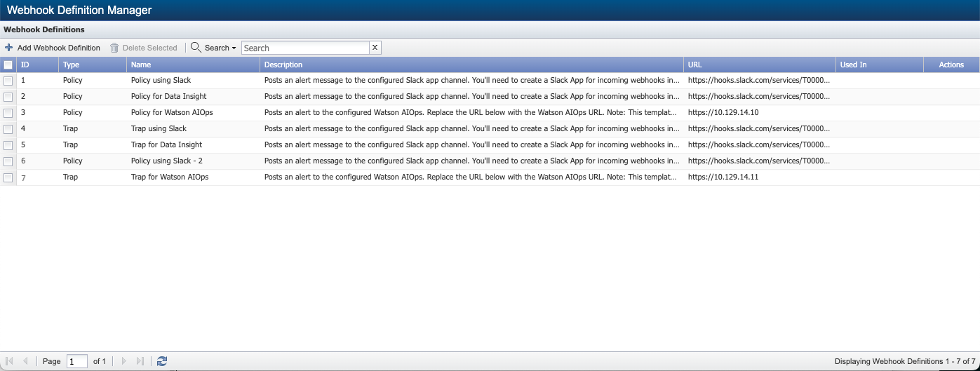Click the Used In column header

click(x=880, y=65)
